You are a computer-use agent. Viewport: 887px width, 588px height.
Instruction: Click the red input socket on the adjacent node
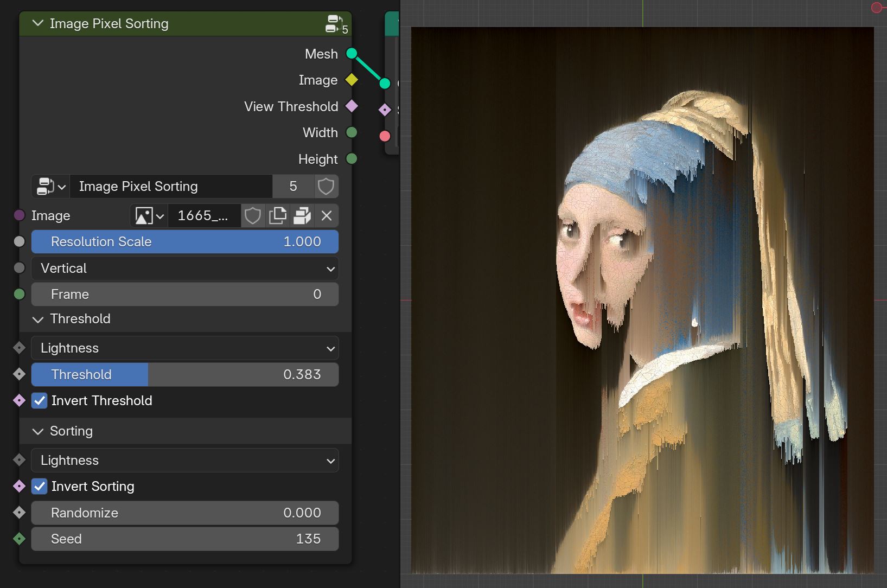tap(385, 136)
